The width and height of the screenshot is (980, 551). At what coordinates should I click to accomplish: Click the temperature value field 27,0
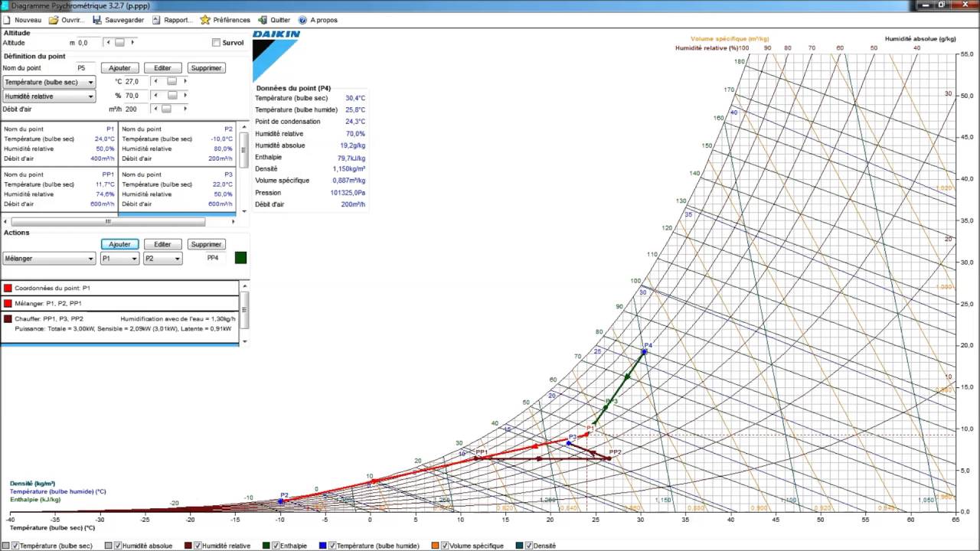click(x=136, y=81)
